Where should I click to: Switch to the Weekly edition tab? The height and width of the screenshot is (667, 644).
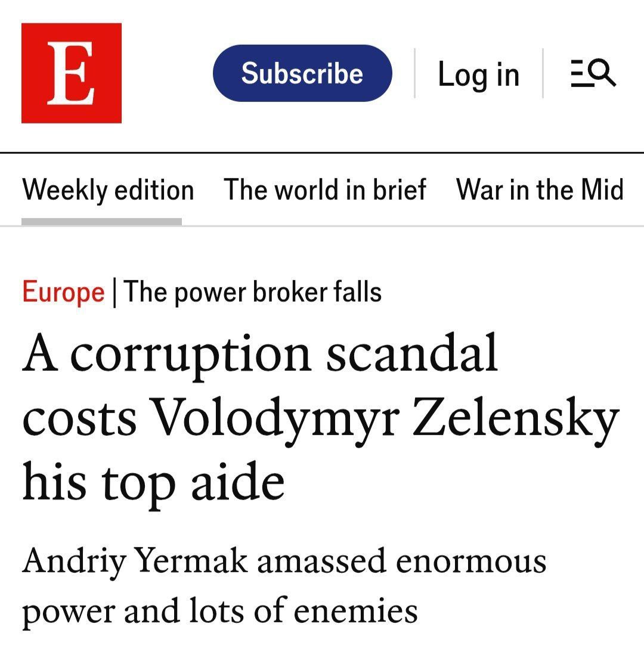click(109, 190)
